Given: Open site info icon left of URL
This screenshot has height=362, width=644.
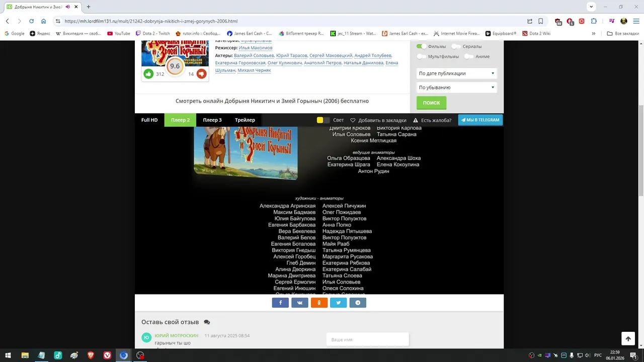Looking at the screenshot, I should pyautogui.click(x=58, y=21).
